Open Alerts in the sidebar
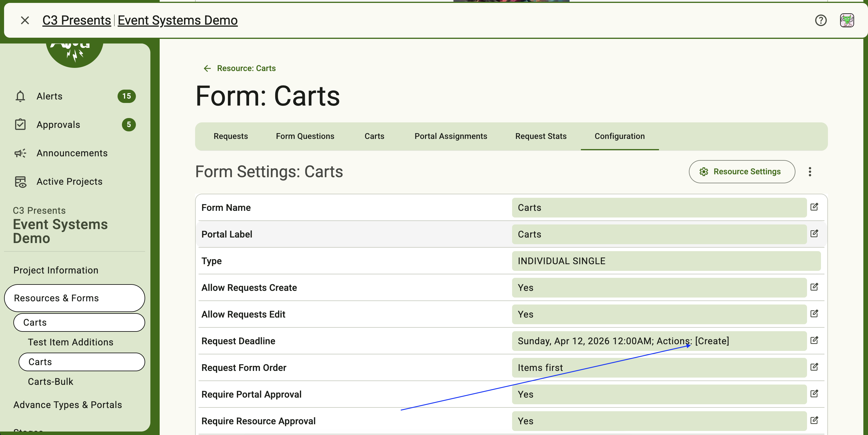The image size is (868, 435). coord(75,96)
